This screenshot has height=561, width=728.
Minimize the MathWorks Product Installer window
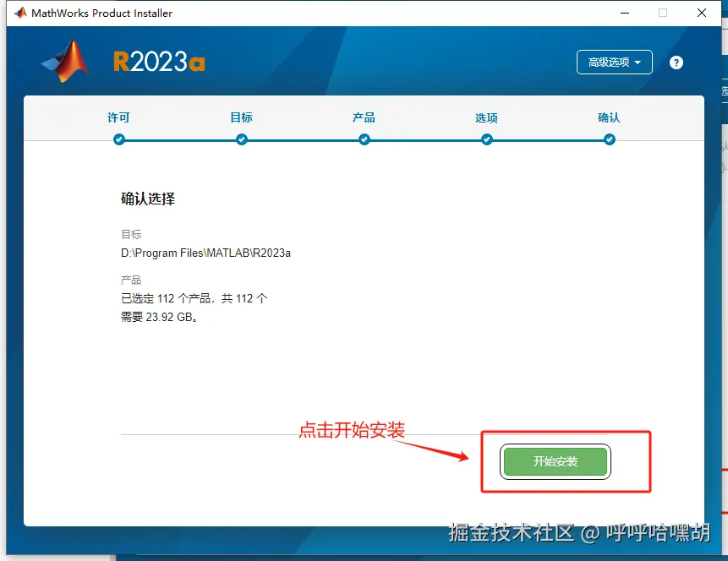625,13
